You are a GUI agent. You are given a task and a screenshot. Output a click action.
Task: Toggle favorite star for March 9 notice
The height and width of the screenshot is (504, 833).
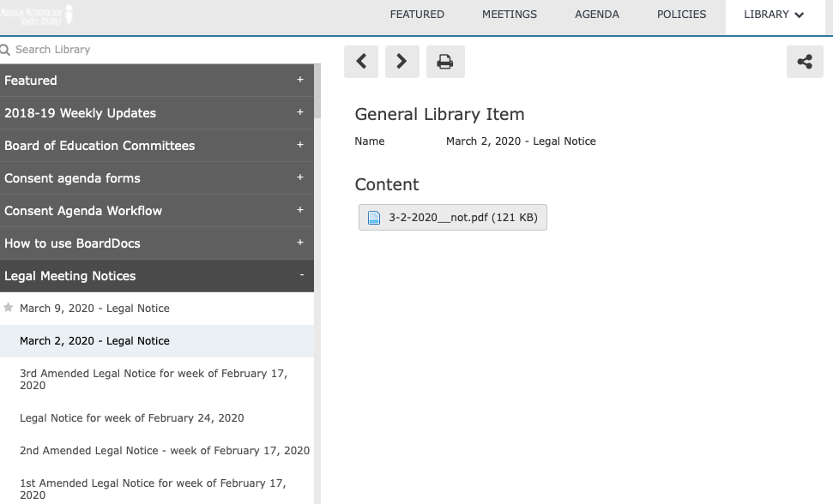8,308
